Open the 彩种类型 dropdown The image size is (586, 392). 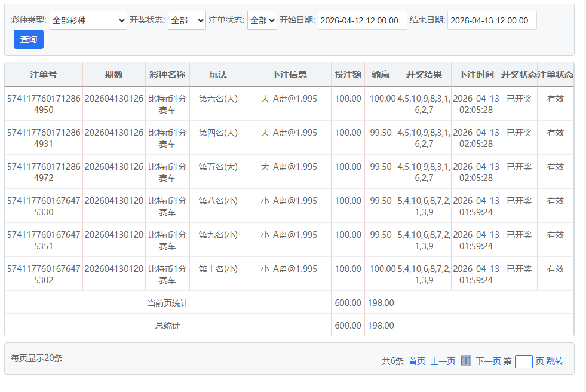(x=88, y=20)
